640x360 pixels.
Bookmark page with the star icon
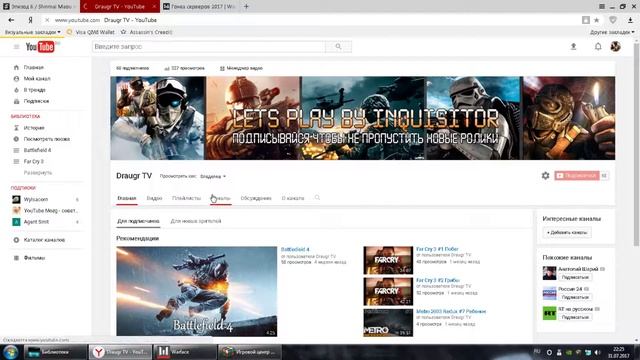(596, 20)
